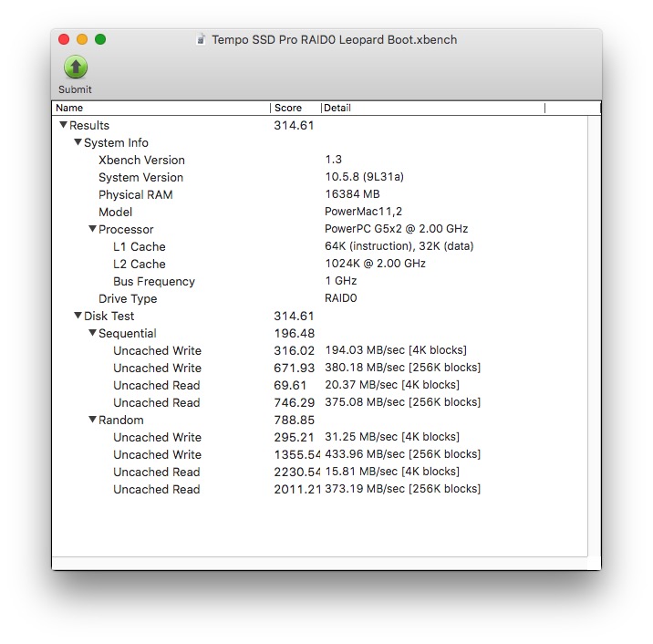Viewport: 653px width, 644px height.
Task: Click the 433.96 MB/sec [256K blocks] detail
Action: point(403,454)
